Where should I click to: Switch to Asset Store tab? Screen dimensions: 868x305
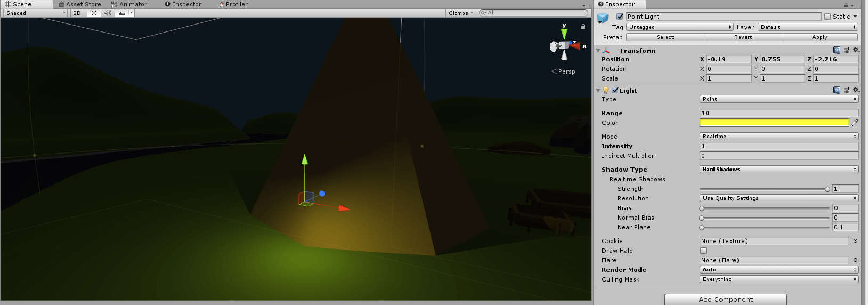point(79,4)
